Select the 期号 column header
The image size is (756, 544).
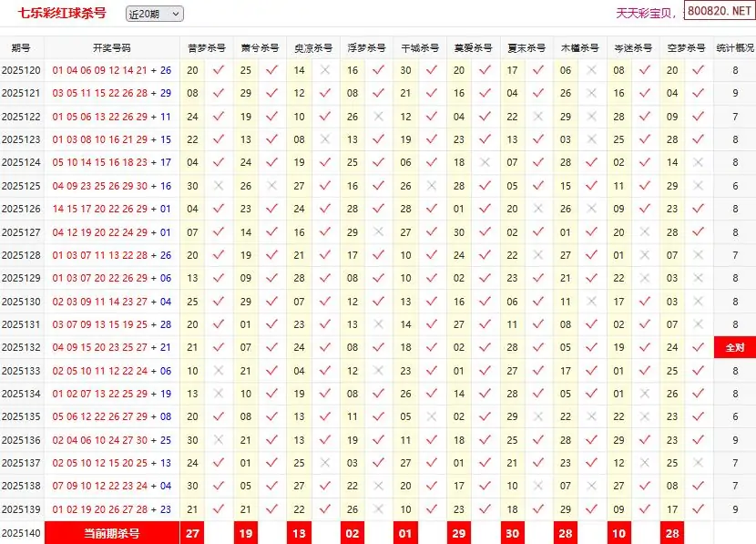click(22, 47)
